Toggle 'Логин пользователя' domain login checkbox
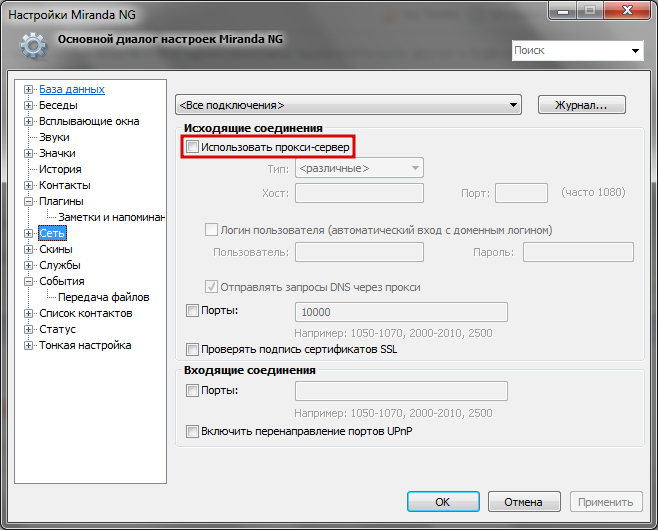 pyautogui.click(x=211, y=230)
